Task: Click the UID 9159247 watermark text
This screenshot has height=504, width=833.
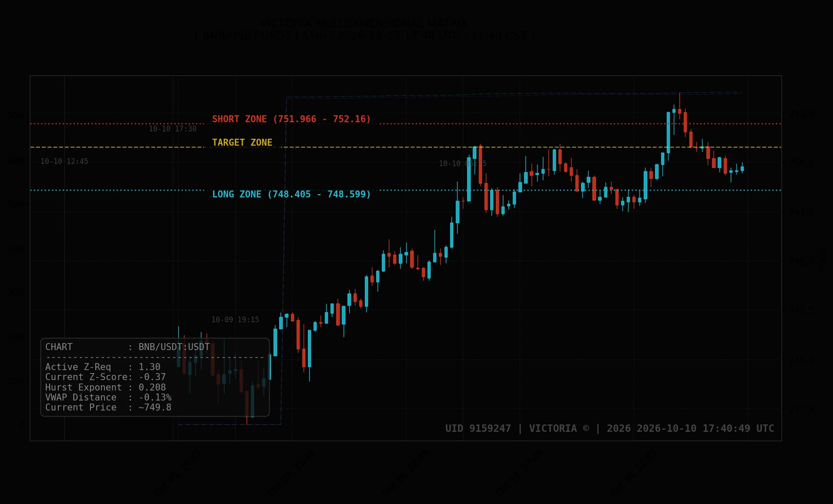Action: [478, 428]
